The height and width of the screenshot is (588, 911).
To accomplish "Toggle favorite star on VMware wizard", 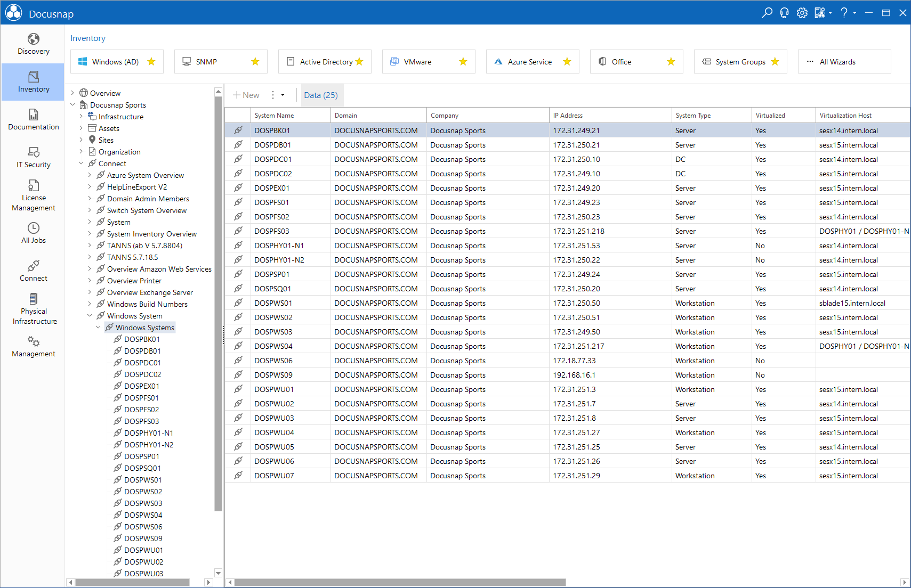I will 463,62.
